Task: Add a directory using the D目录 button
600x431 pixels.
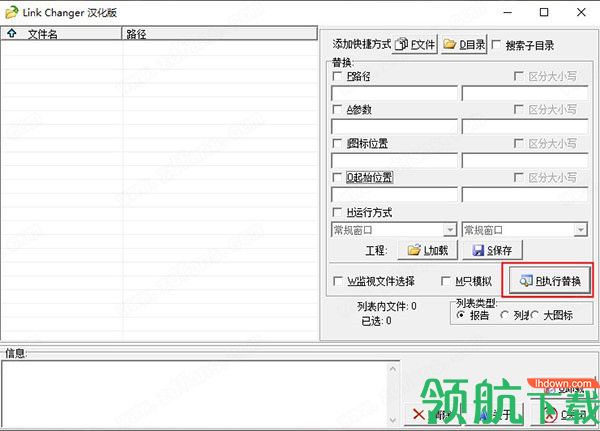Action: coord(464,45)
